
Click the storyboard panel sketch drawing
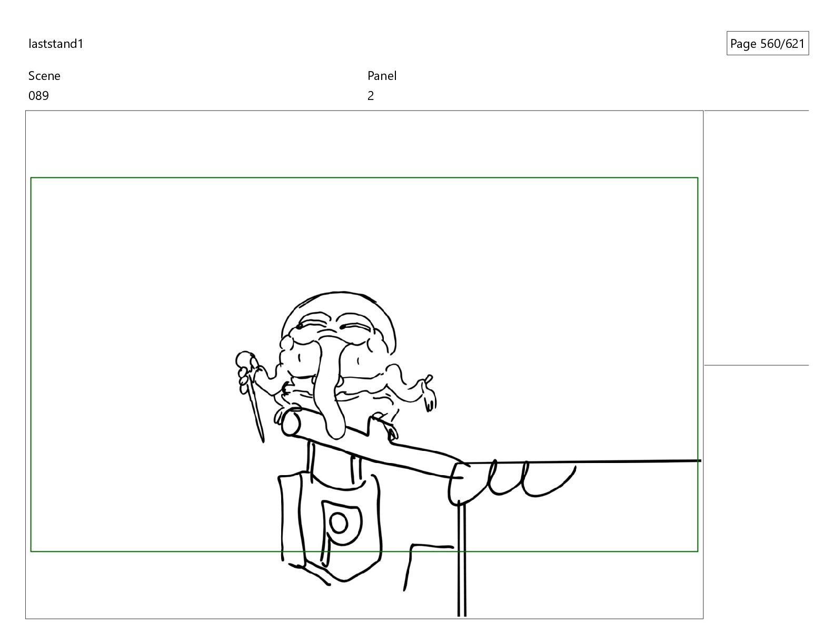364,365
